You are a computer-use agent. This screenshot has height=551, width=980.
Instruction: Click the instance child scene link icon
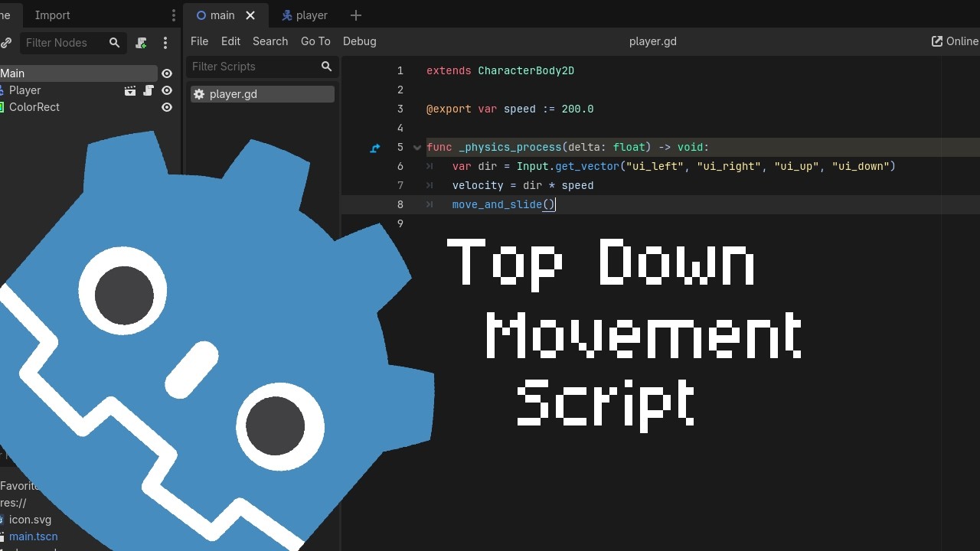click(x=5, y=43)
